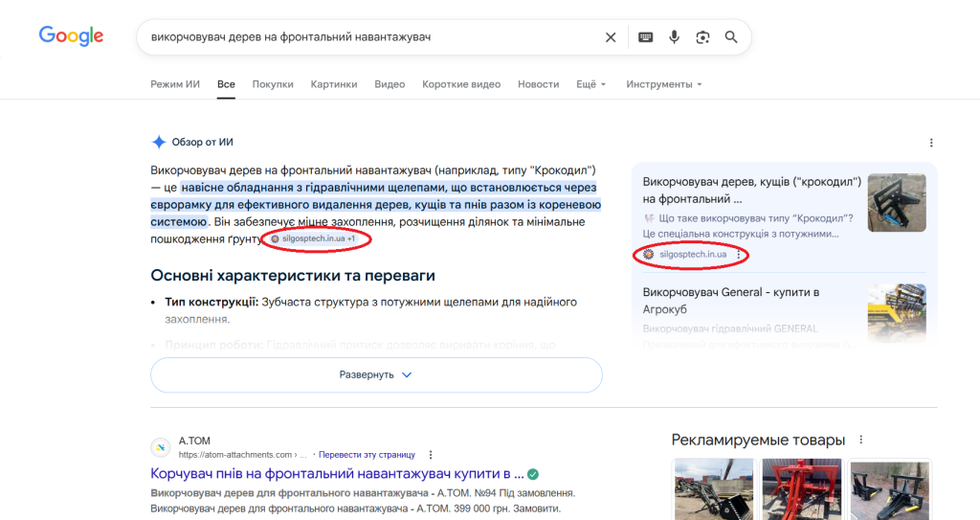
Task: Click the atom-attachments.com URL breadcrumb
Action: click(x=242, y=455)
